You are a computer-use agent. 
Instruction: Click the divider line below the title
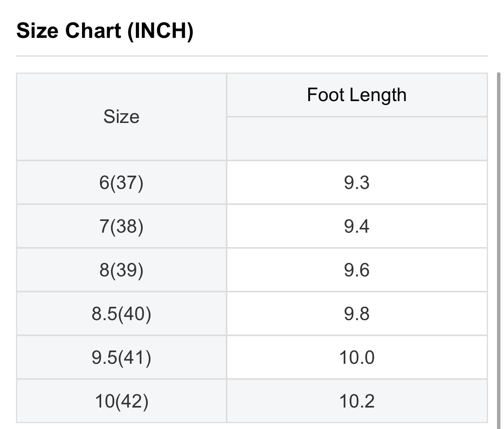(252, 56)
